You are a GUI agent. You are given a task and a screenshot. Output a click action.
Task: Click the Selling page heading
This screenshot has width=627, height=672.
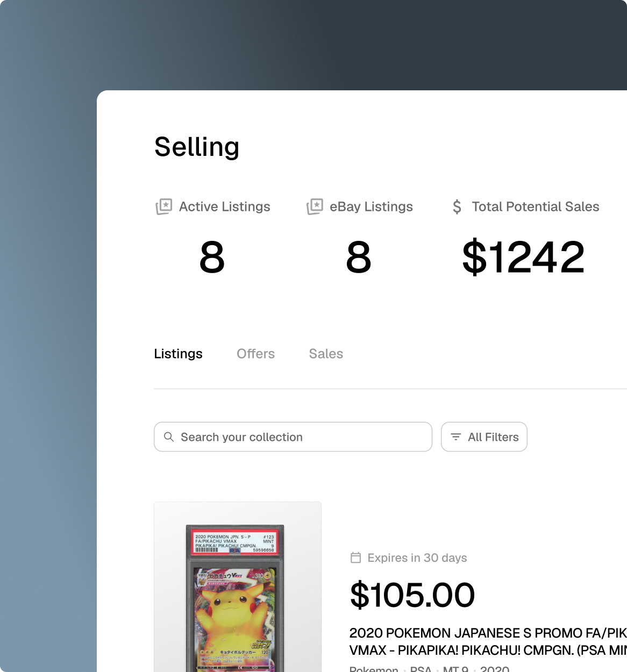(197, 147)
